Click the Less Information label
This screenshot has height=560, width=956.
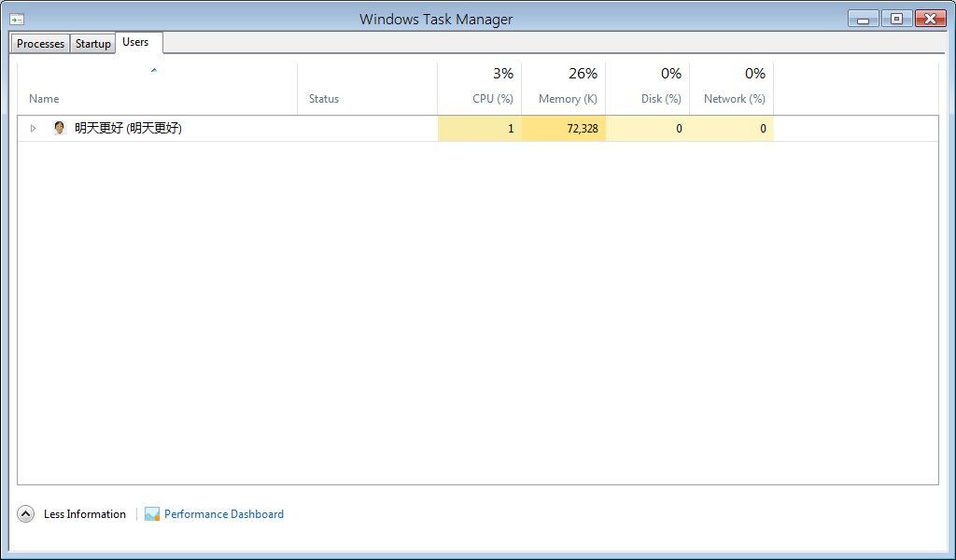click(x=85, y=514)
